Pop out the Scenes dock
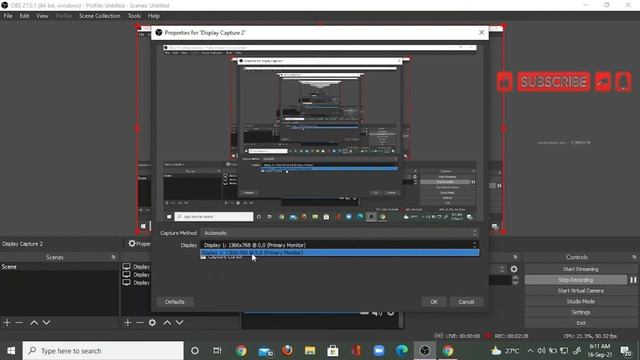This screenshot has height=360, width=640. click(x=113, y=257)
